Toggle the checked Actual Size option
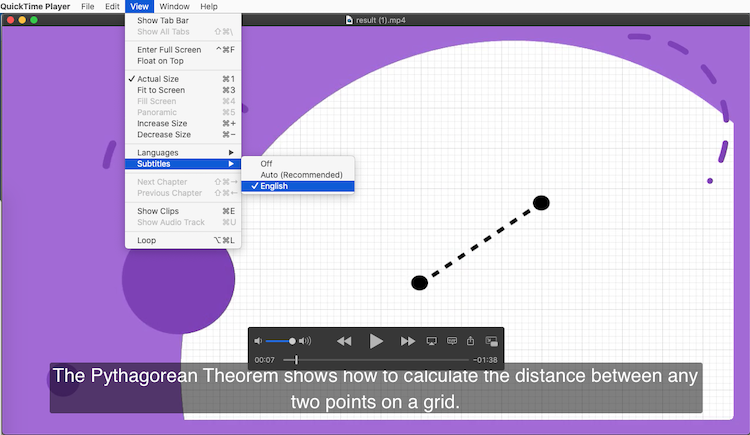 [183, 79]
